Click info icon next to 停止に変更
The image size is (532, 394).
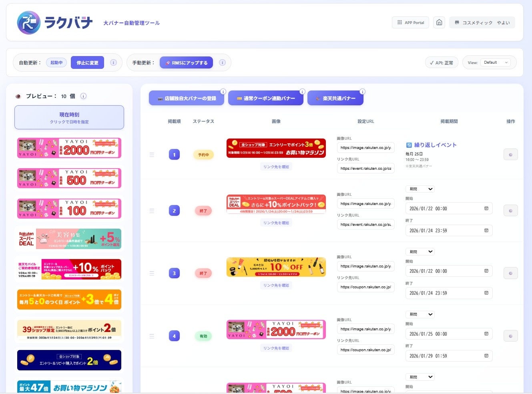pos(113,62)
